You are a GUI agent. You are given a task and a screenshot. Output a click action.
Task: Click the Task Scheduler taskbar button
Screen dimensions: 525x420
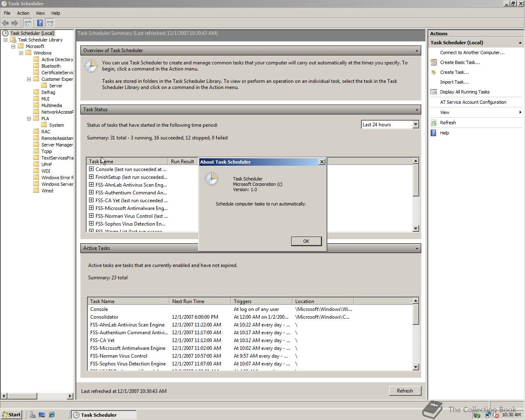(104, 415)
